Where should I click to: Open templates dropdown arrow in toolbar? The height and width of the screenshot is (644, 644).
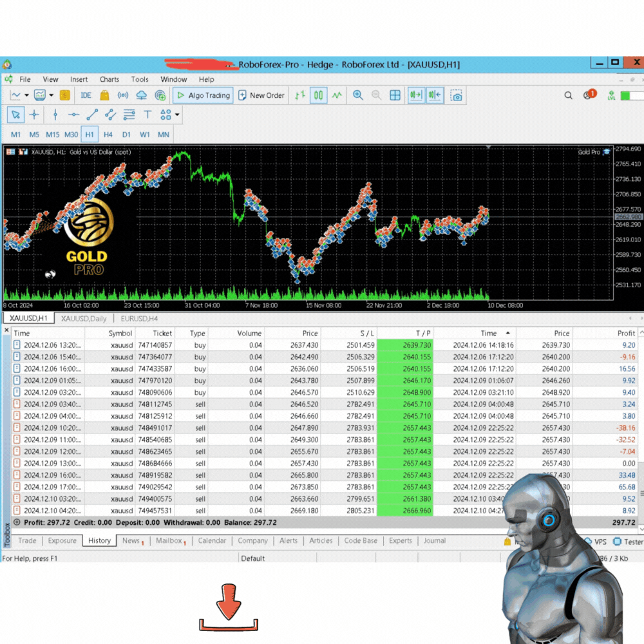click(x=52, y=95)
